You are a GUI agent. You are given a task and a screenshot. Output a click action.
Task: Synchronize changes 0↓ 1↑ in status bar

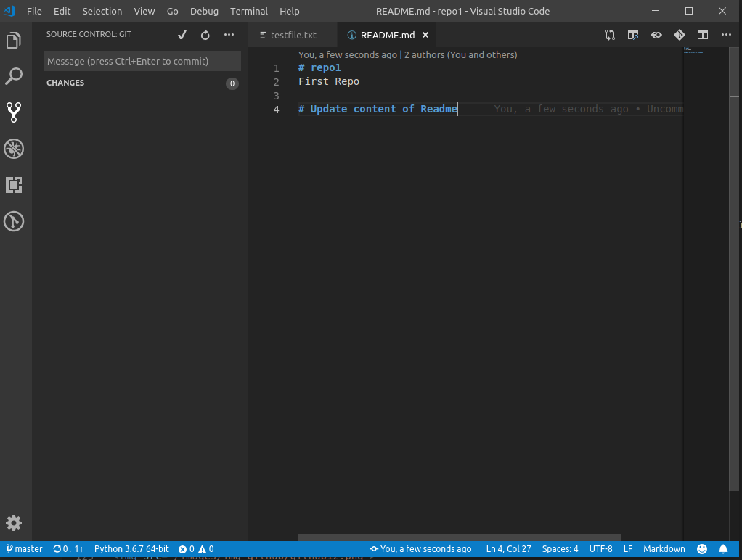[68, 549]
